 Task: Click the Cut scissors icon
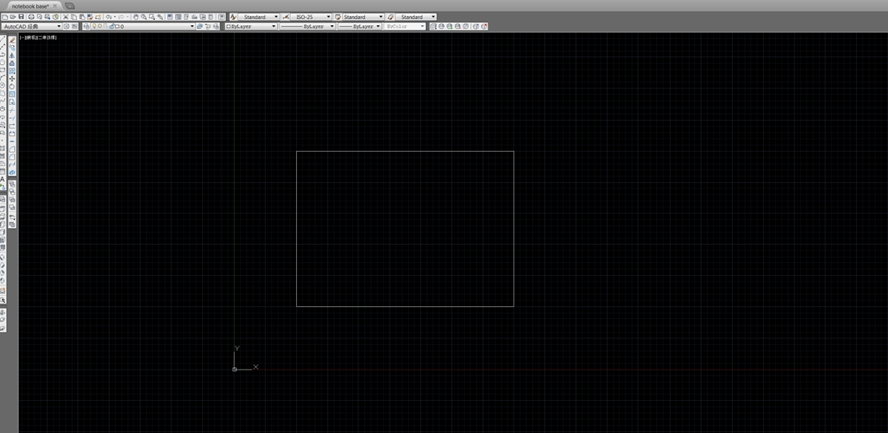(66, 17)
